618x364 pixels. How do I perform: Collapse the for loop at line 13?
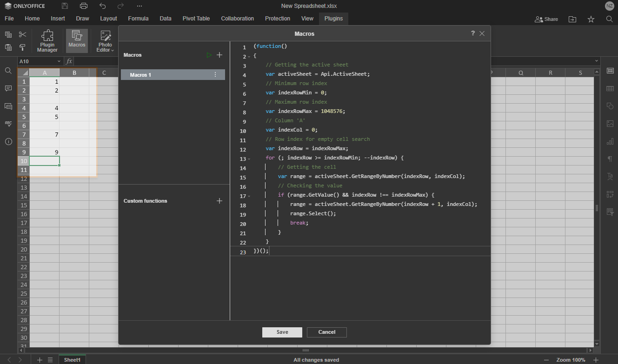tap(249, 159)
